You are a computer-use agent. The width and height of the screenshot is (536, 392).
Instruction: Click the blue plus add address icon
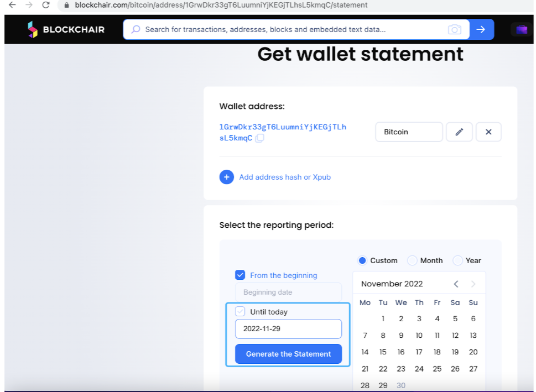[227, 177]
